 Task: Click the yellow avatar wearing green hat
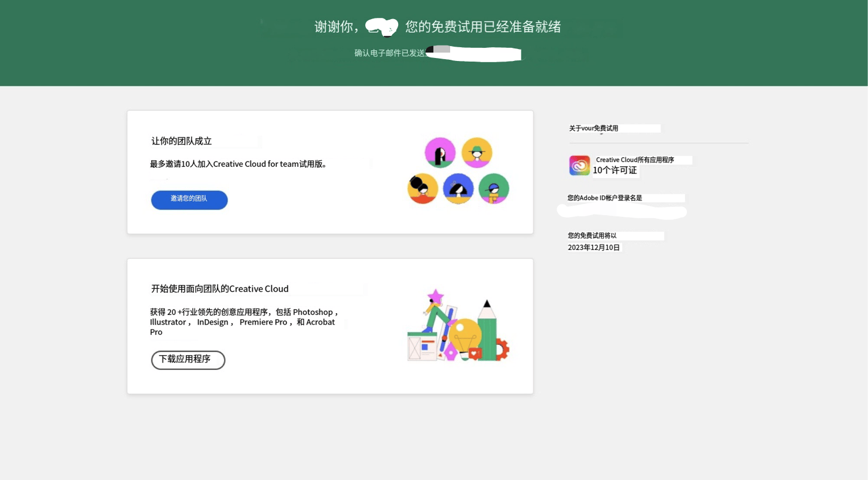(476, 152)
